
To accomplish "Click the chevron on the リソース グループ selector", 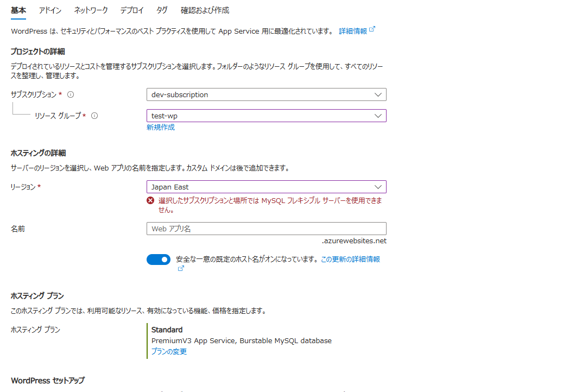I will click(378, 115).
